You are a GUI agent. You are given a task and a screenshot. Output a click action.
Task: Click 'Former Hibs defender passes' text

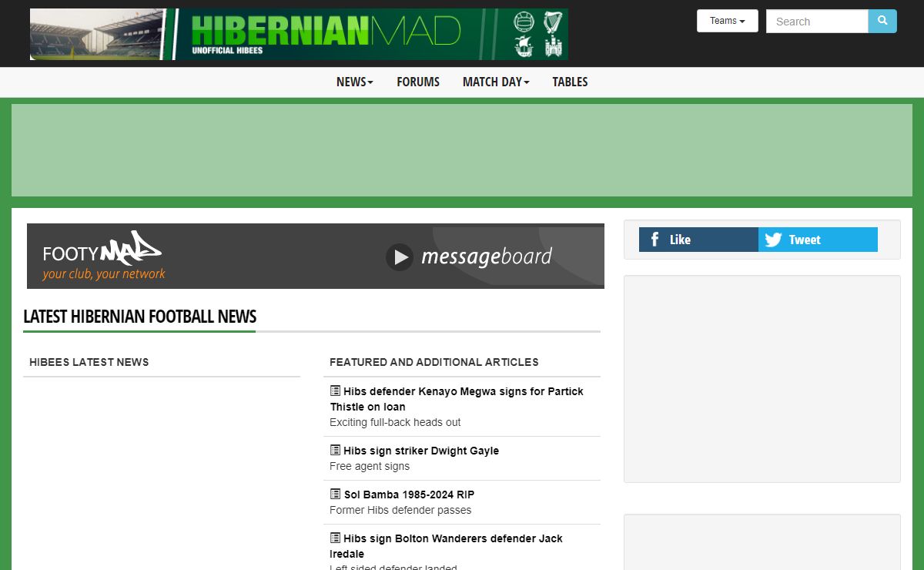coord(400,510)
